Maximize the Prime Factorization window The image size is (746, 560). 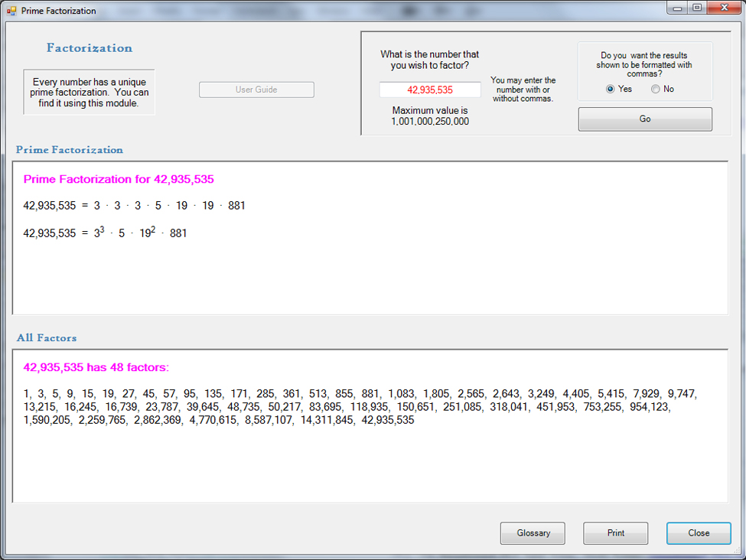[x=697, y=8]
